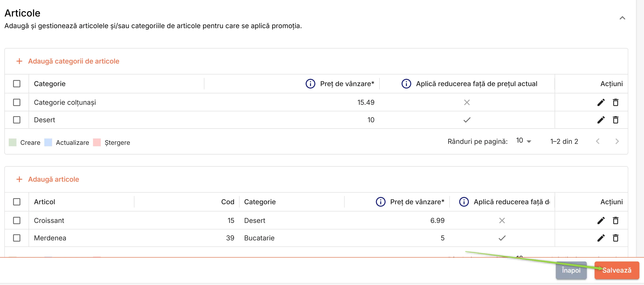Click the Merdenea article name
This screenshot has width=644, height=285.
(50, 238)
